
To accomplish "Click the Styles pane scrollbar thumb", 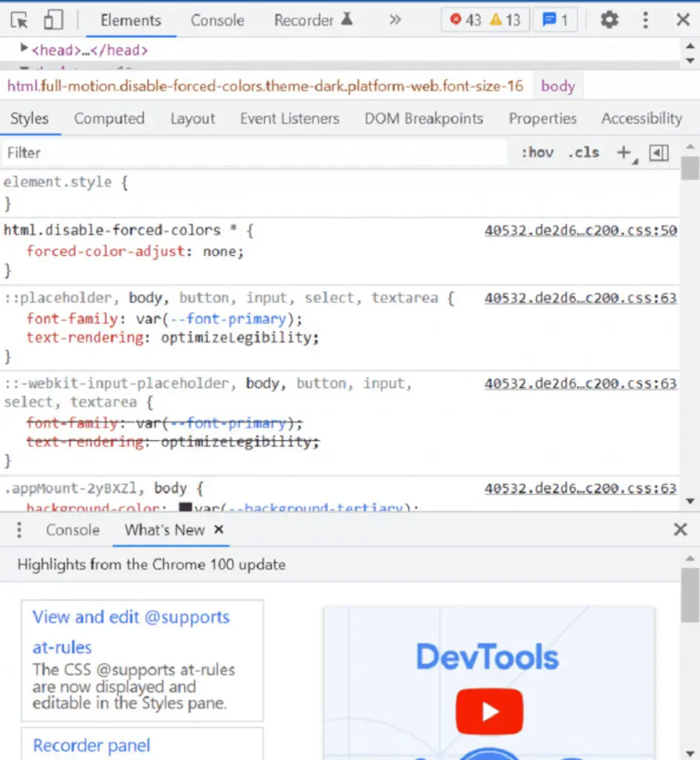I will pos(690,168).
